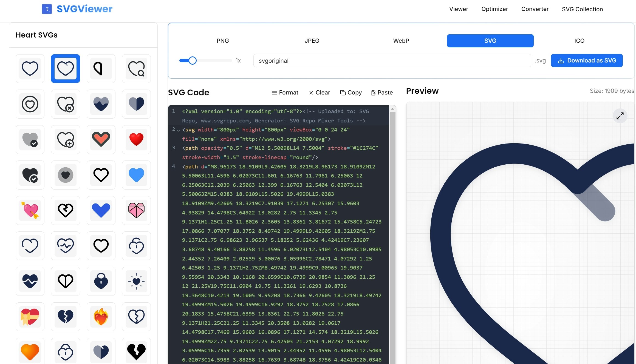The width and height of the screenshot is (636, 364).
Task: Select the heart with plus sign icon
Action: (x=65, y=139)
